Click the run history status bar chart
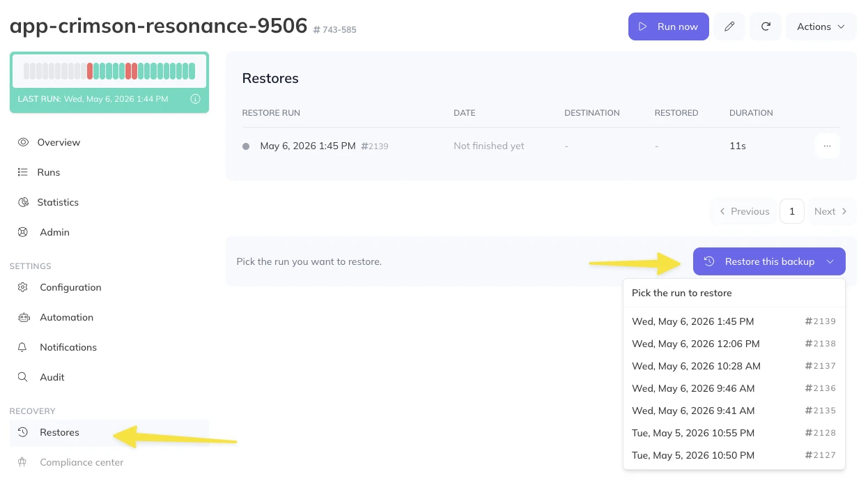 [x=109, y=71]
